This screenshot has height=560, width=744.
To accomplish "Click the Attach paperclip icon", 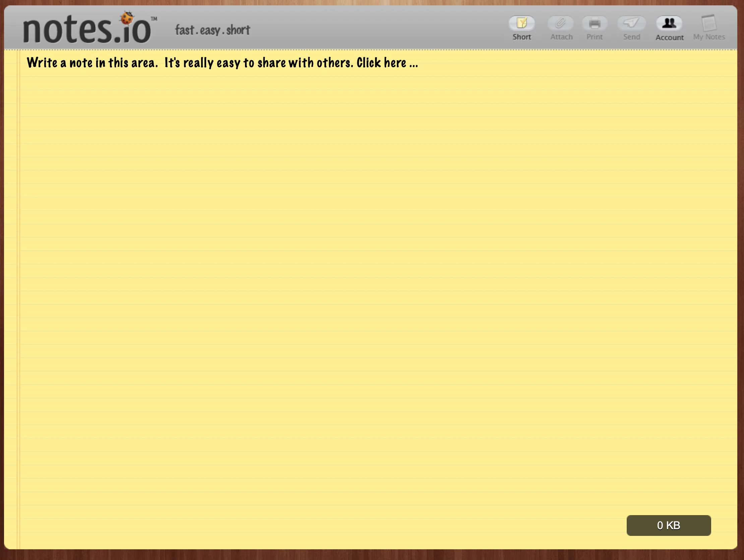I will point(561,23).
